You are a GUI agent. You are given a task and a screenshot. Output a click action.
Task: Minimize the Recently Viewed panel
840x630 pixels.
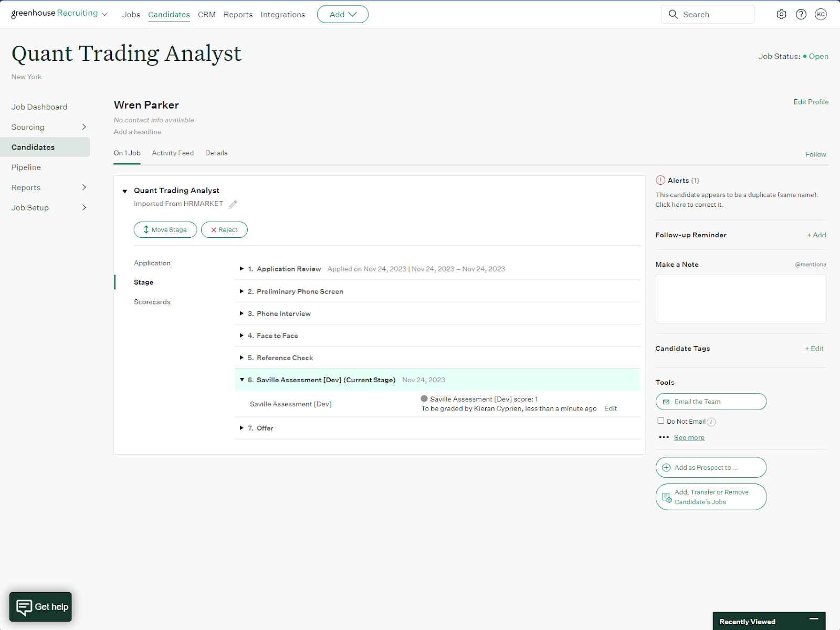[814, 619]
